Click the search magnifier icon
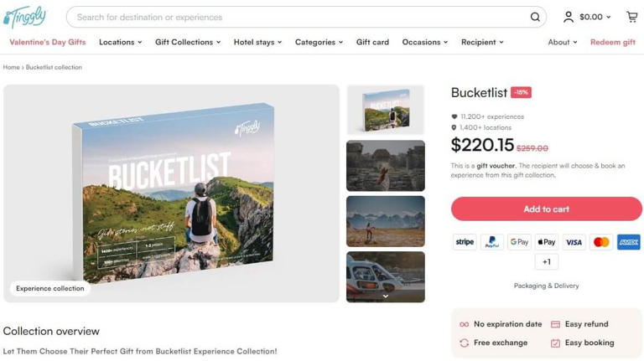 click(535, 17)
